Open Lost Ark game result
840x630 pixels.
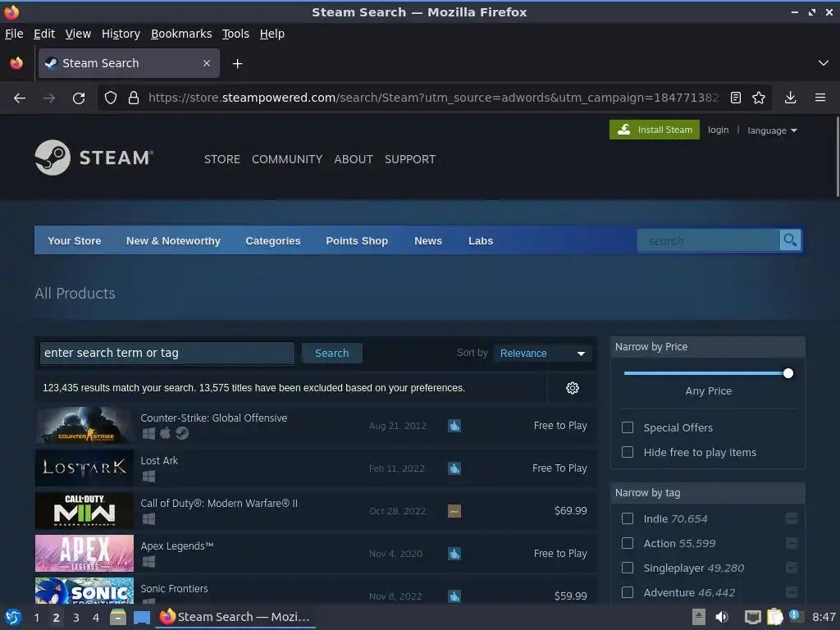pyautogui.click(x=316, y=468)
